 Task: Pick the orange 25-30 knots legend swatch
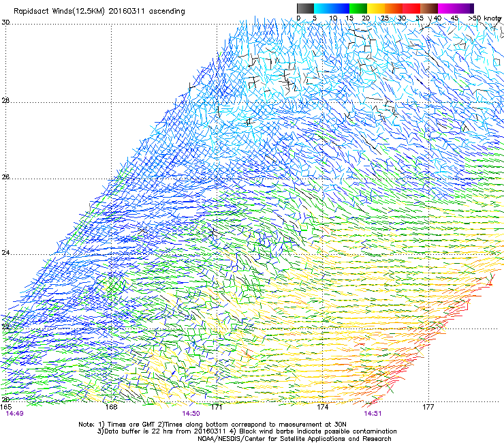click(x=394, y=8)
